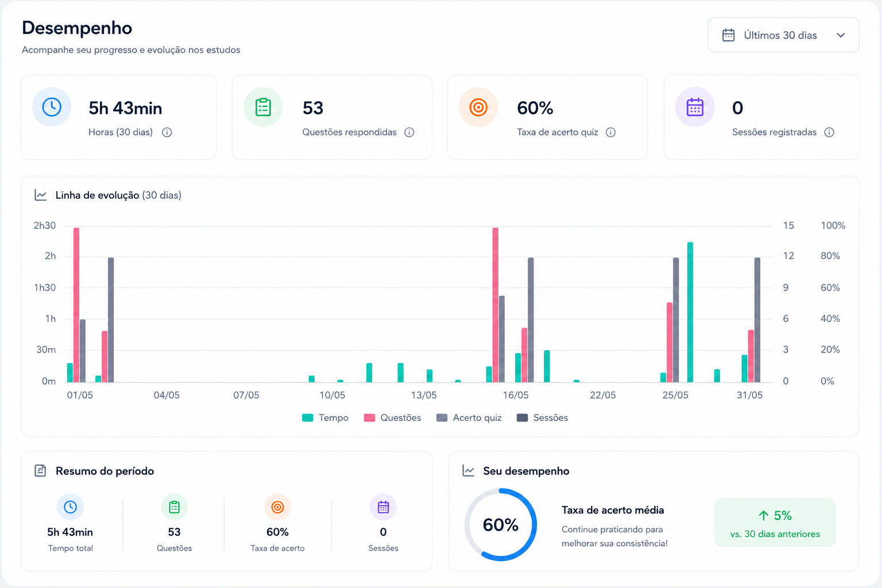Click the Tempo total label in summary
This screenshot has width=882, height=588.
71,548
